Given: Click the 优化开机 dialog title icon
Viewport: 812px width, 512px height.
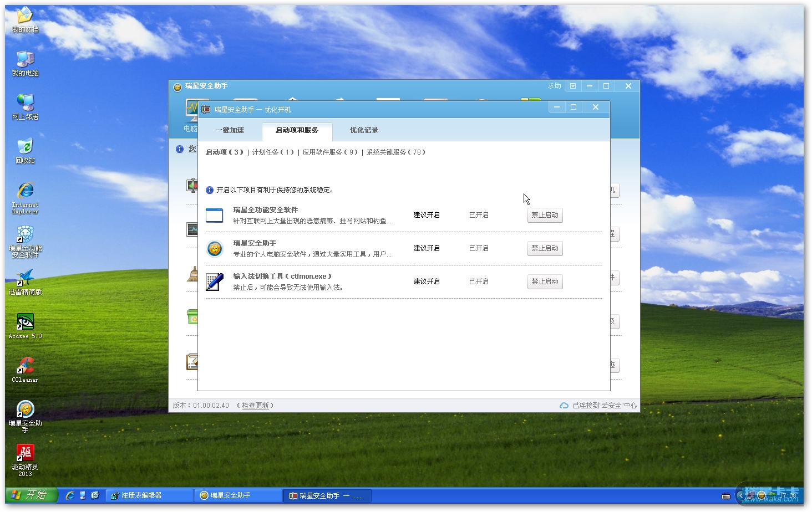Looking at the screenshot, I should [x=206, y=109].
